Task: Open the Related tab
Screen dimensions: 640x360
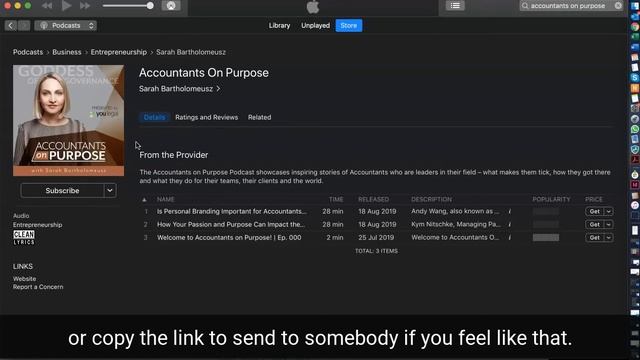Action: point(259,118)
